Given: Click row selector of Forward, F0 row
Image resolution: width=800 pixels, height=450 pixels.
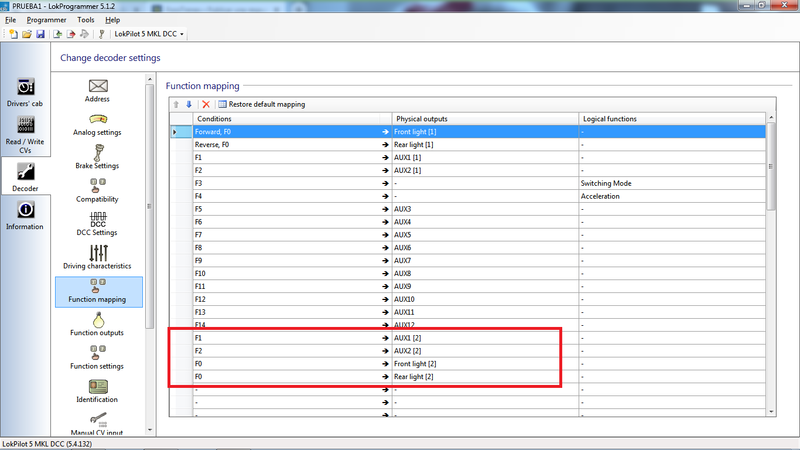Looking at the screenshot, I should pyautogui.click(x=181, y=132).
